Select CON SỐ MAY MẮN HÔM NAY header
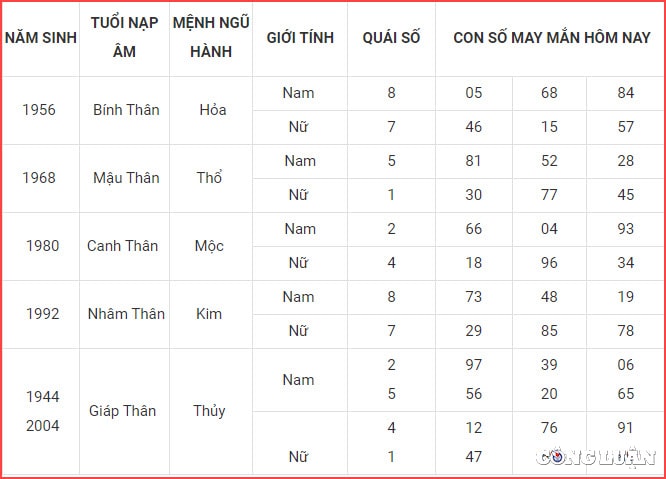The image size is (666, 479). (x=552, y=38)
